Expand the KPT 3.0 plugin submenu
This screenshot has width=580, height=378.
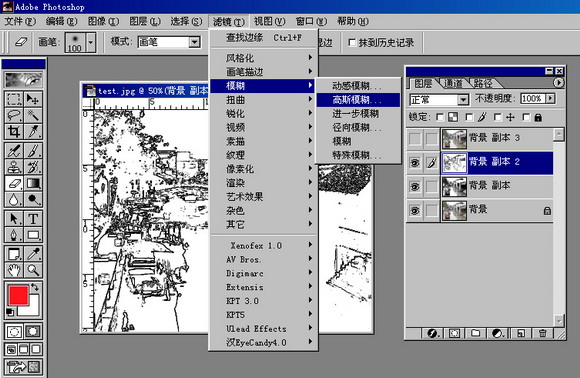click(x=264, y=301)
